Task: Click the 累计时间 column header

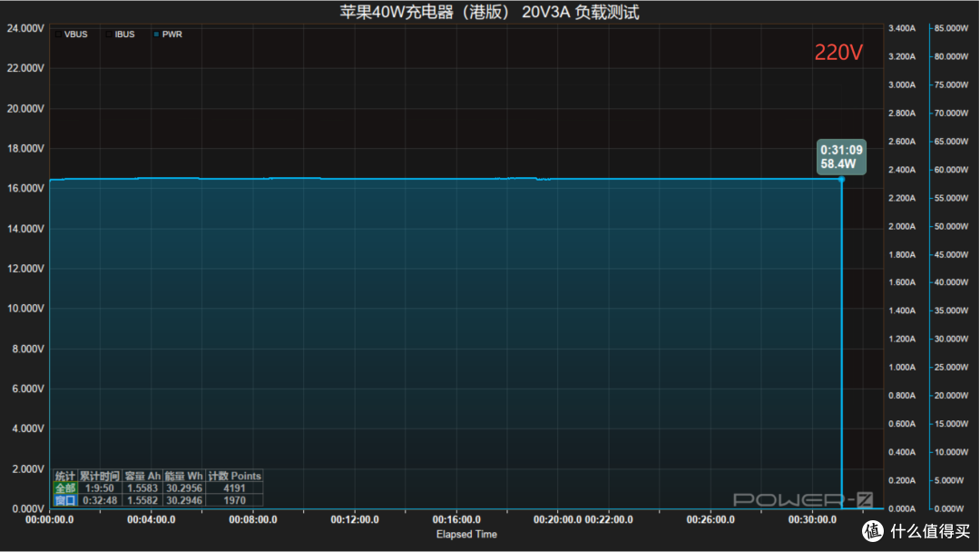Action: 100,477
